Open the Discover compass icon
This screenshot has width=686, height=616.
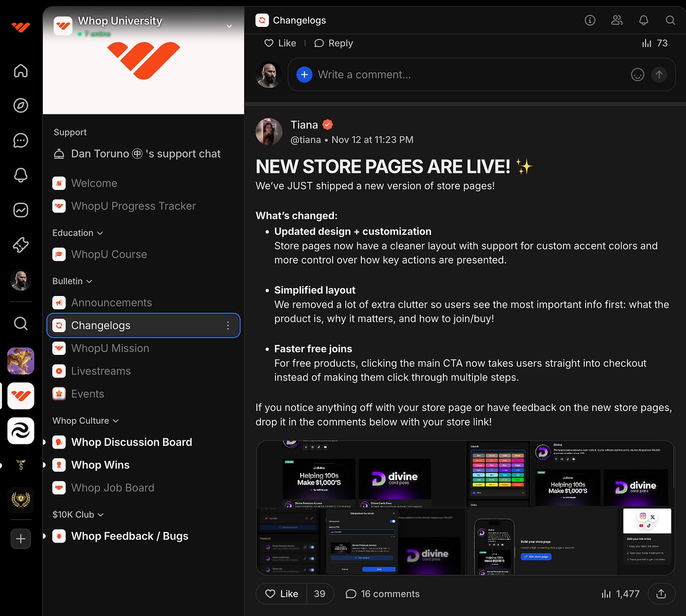click(21, 106)
